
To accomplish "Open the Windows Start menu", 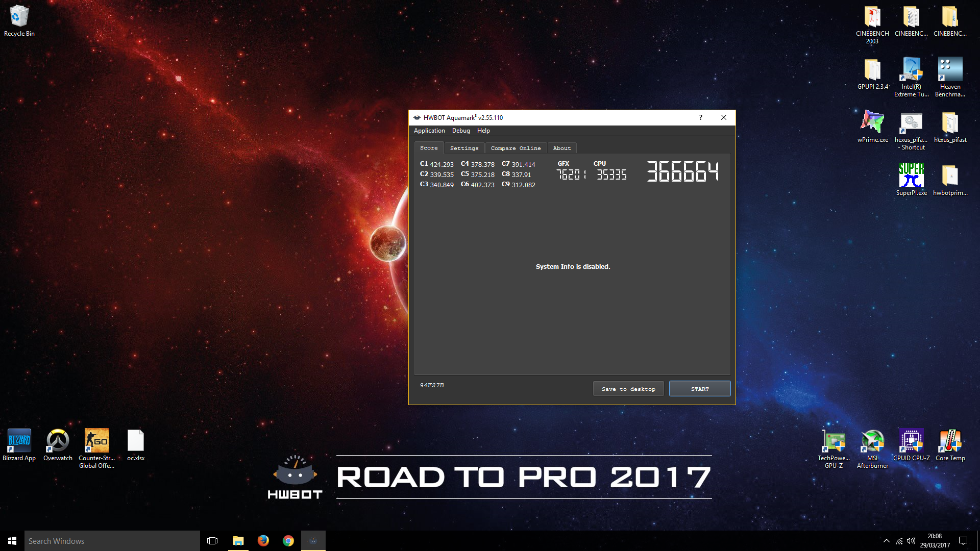I will [12, 541].
